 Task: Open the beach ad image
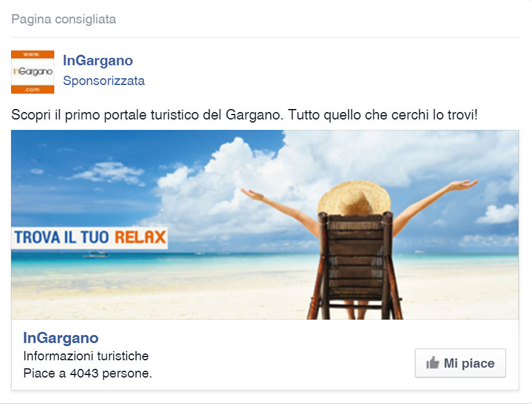(264, 225)
